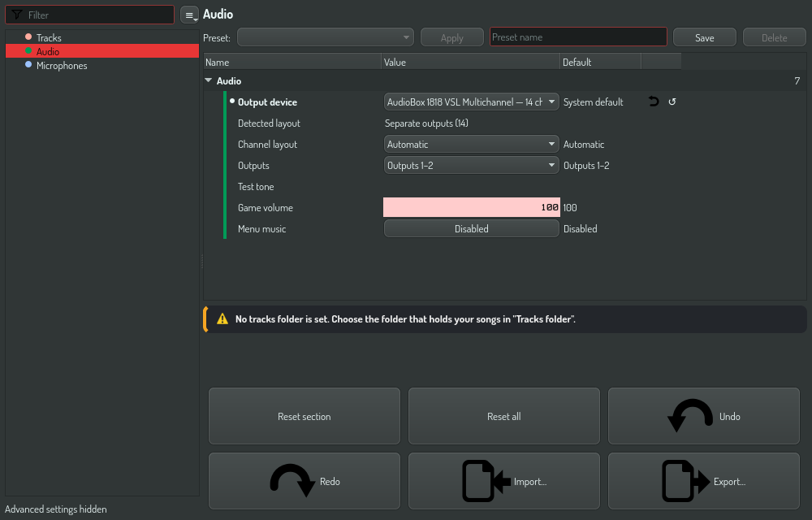This screenshot has height=520, width=812.
Task: Click the Game volume row label
Action: click(266, 208)
